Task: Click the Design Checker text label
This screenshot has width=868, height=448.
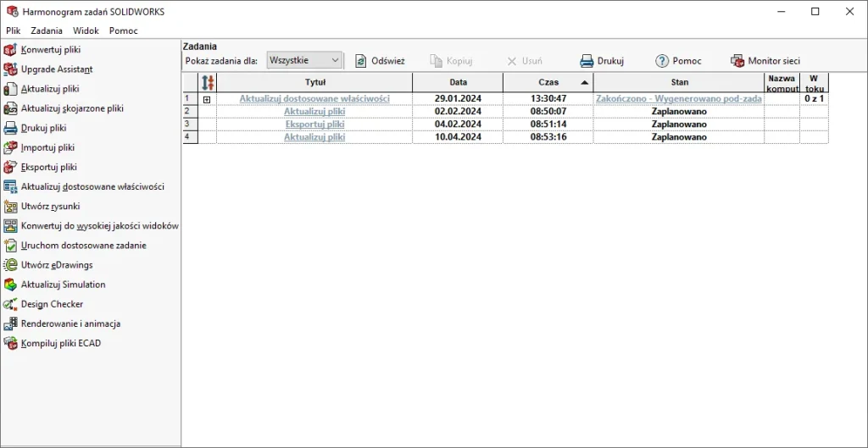Action: pos(52,304)
